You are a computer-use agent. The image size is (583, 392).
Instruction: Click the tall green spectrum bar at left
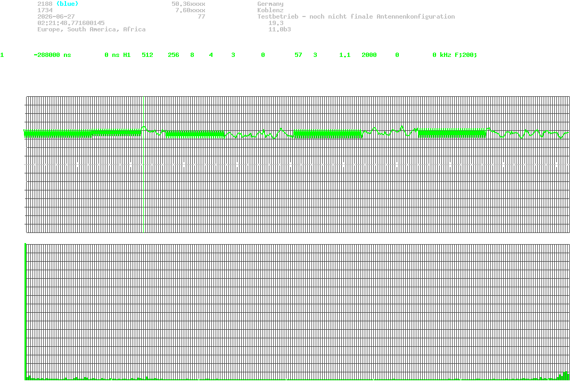coord(25,311)
